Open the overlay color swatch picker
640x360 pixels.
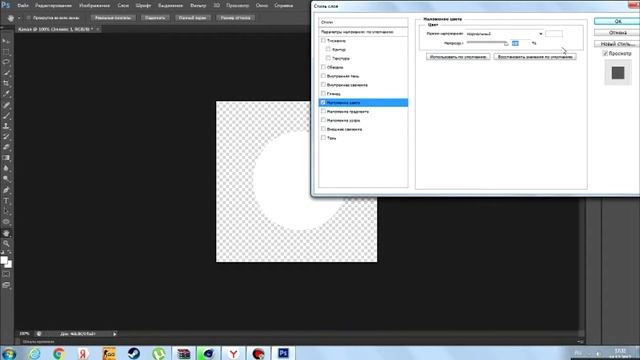[554, 34]
